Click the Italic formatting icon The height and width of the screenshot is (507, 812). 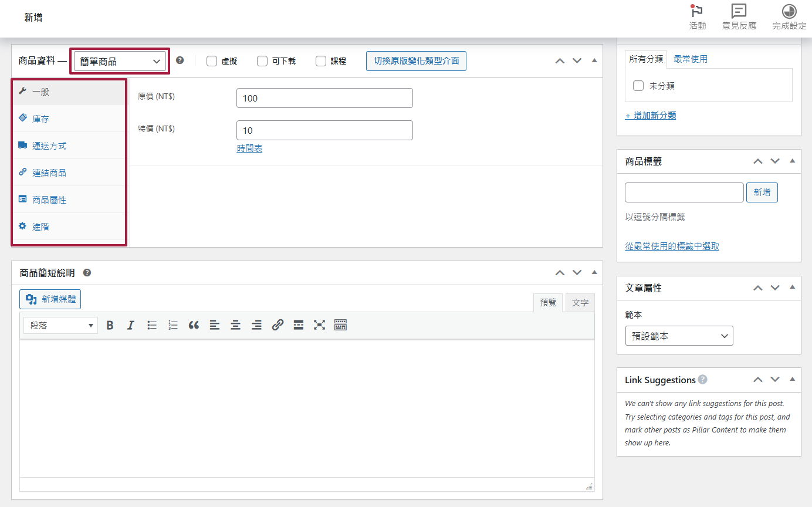(130, 325)
